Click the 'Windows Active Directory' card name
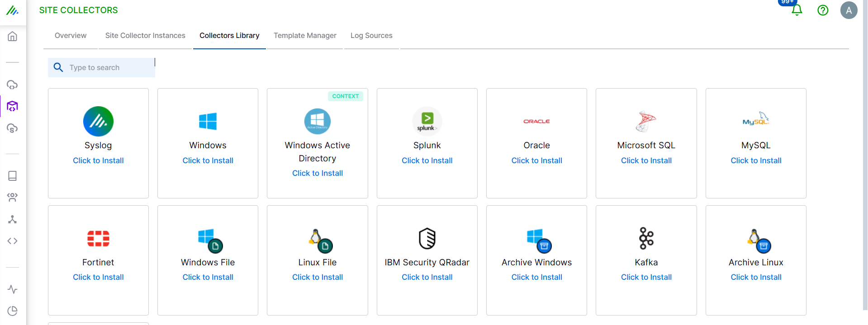868x325 pixels. point(318,152)
